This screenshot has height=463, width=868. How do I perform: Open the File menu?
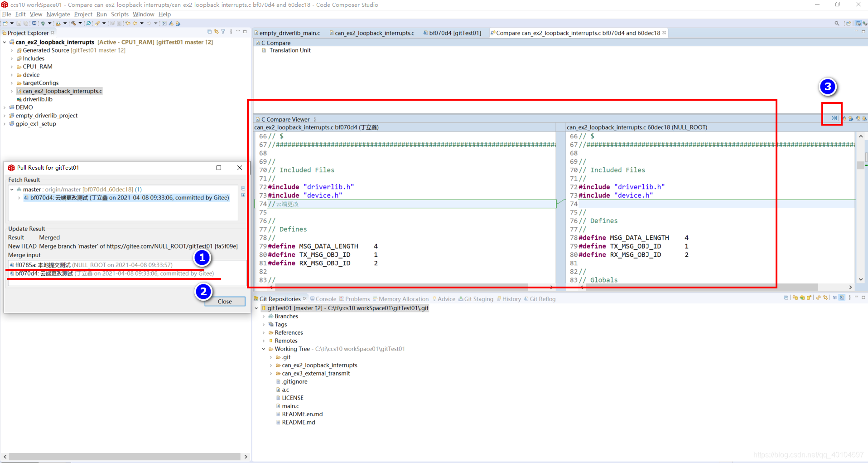6,14
